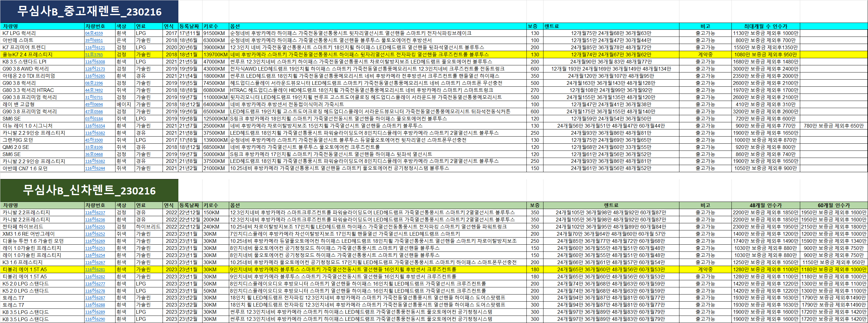Follow plate link 116허6278
The image size is (868, 323).
click(95, 291)
